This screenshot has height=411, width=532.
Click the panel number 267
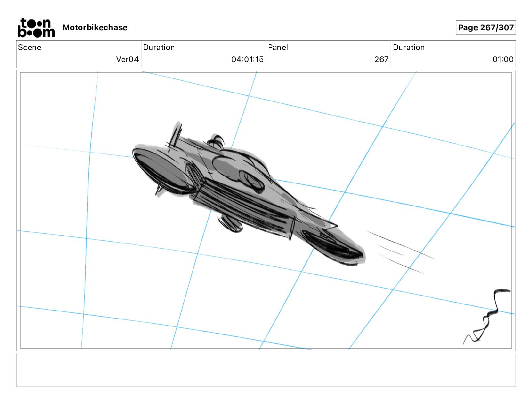(381, 59)
